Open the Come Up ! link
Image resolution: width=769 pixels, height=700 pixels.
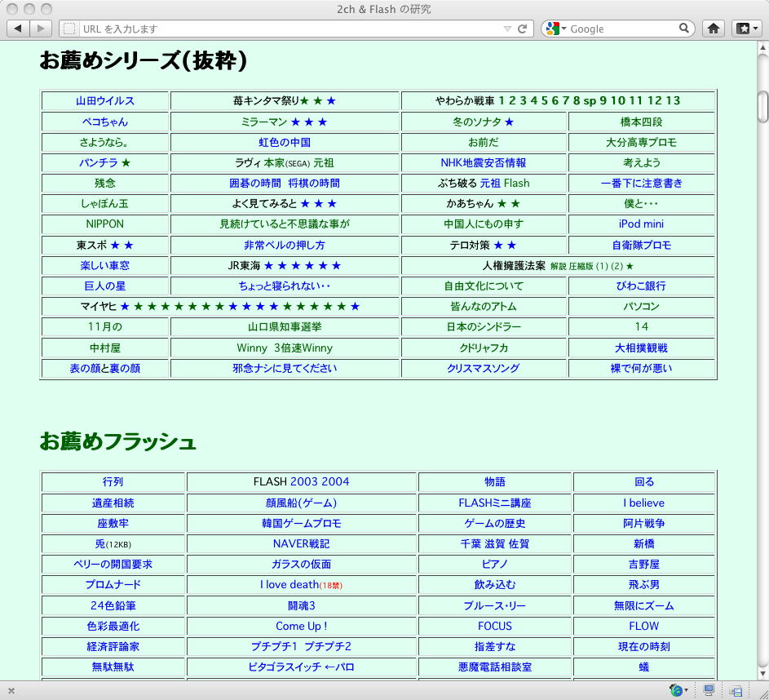click(301, 627)
